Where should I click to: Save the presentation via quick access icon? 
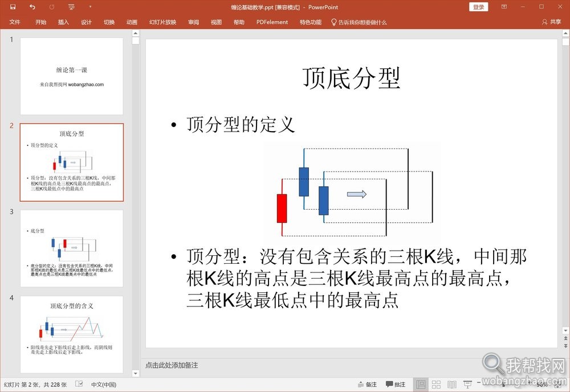coord(13,7)
